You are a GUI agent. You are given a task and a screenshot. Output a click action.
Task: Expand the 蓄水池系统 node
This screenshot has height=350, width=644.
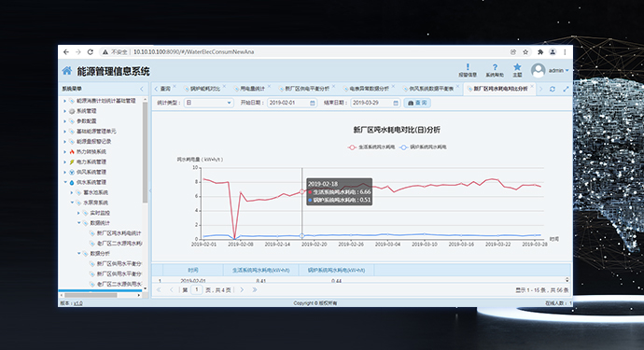[x=72, y=192]
